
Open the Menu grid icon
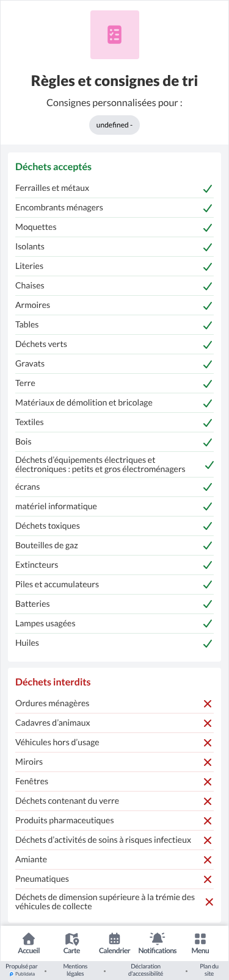200,939
